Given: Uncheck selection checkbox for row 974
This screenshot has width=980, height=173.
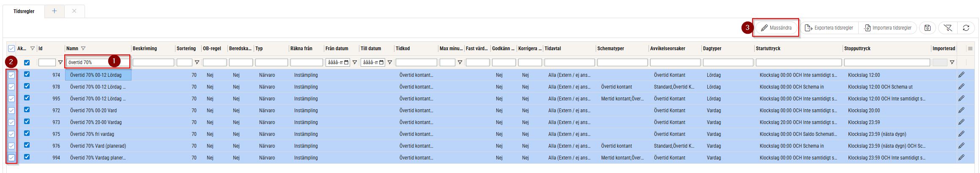Looking at the screenshot, I should (x=11, y=75).
